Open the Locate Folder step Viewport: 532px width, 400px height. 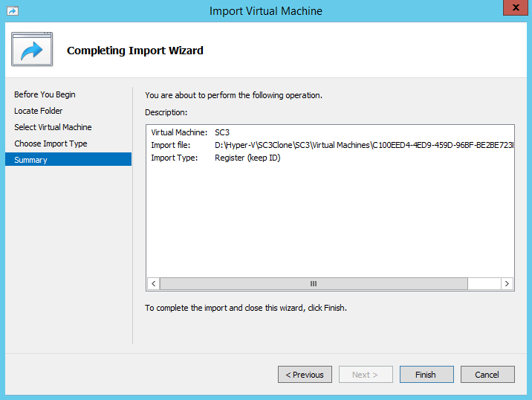39,111
